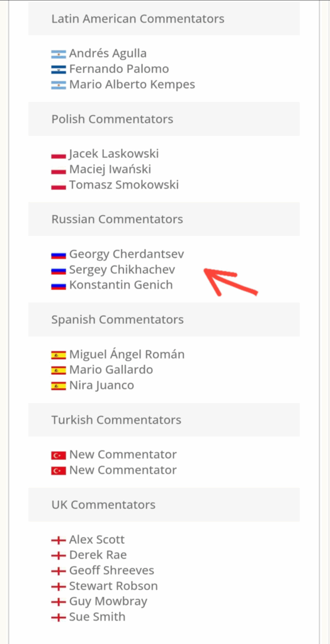Choose Nira Juanco from the Spanish commentators
330x644 pixels.
coord(101,386)
